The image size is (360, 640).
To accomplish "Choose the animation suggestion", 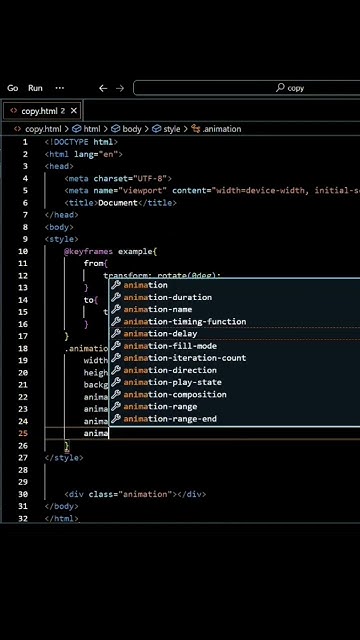I will point(235,285).
